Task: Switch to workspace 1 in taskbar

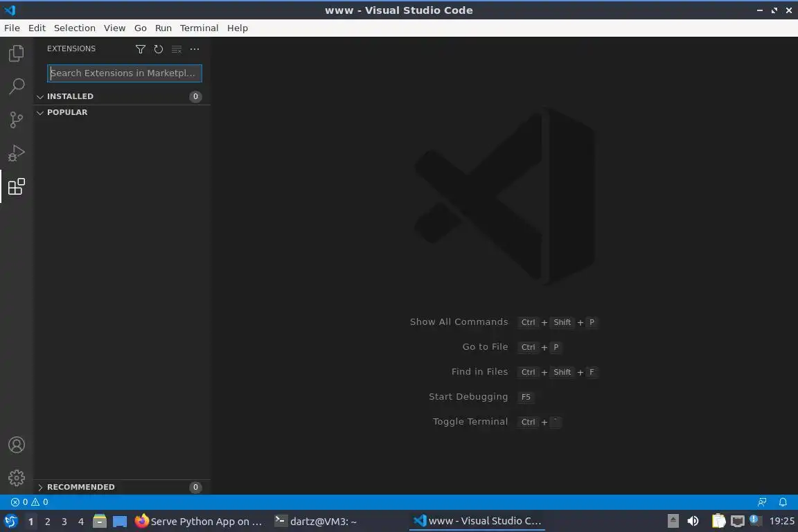Action: tap(30, 522)
